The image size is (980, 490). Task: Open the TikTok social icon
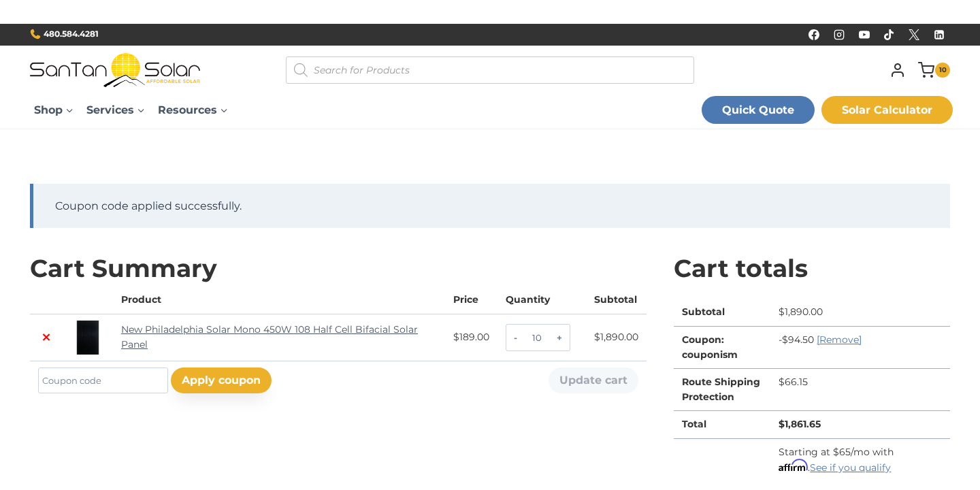pyautogui.click(x=889, y=35)
